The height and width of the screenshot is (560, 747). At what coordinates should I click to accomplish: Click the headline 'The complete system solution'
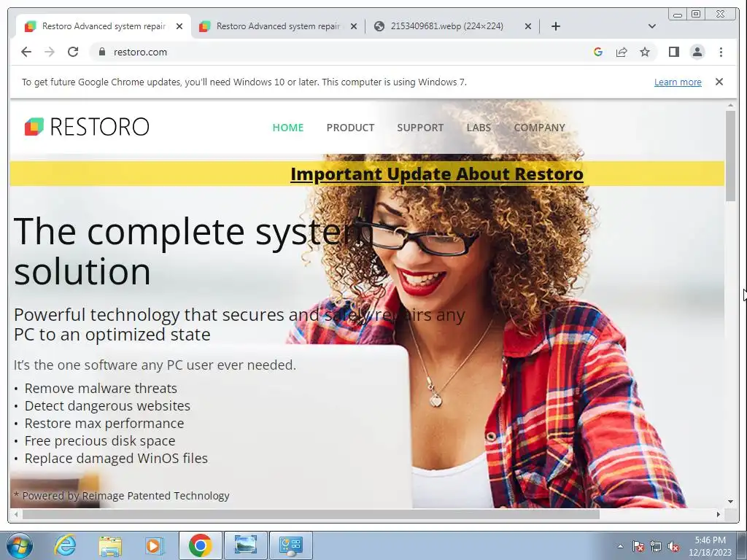pyautogui.click(x=193, y=251)
